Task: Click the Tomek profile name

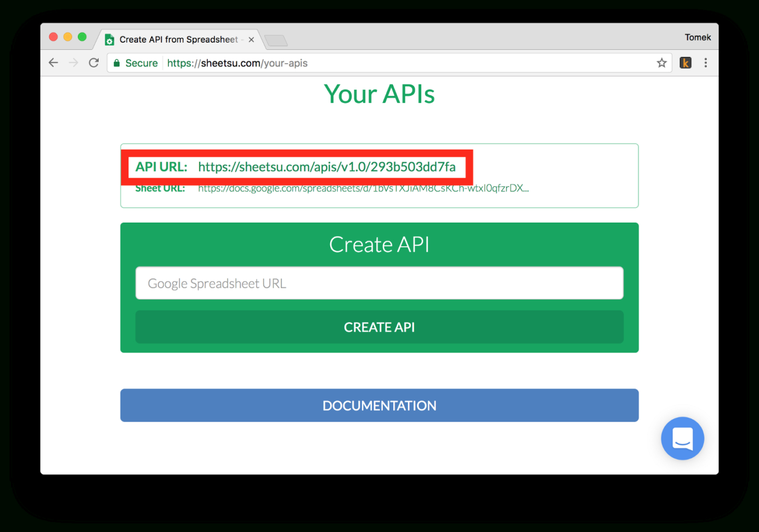Action: (x=697, y=37)
